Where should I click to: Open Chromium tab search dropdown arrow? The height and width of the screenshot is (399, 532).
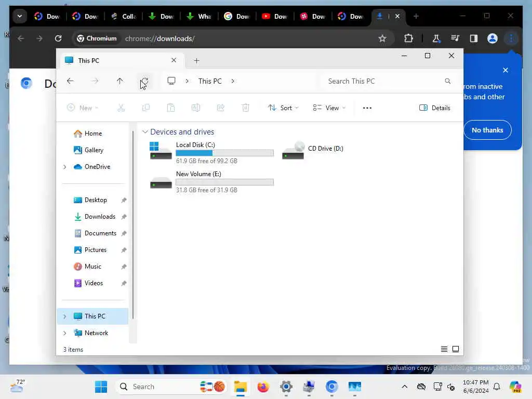tap(20, 16)
